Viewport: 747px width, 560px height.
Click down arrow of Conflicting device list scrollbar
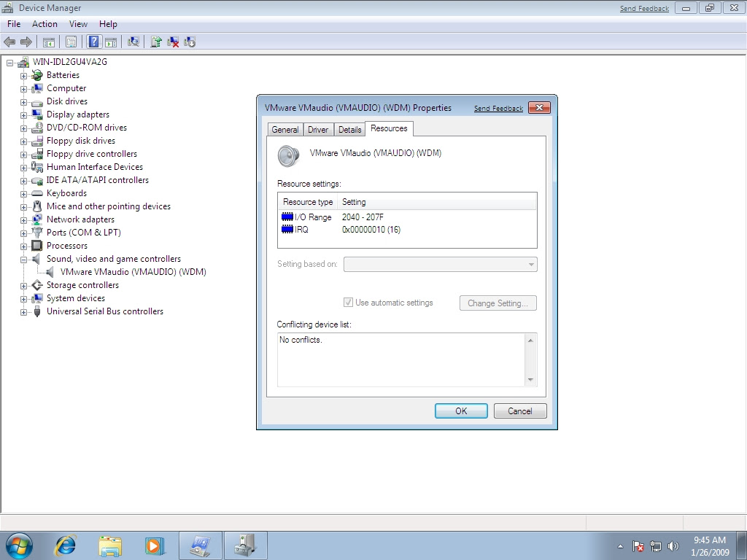click(530, 379)
